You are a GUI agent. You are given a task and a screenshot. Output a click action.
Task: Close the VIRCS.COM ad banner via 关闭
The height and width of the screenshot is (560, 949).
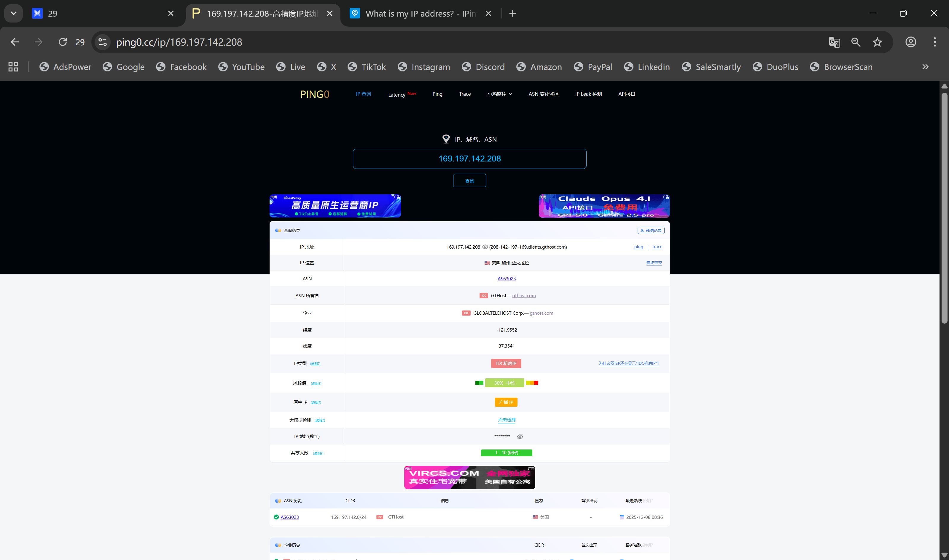(x=408, y=468)
